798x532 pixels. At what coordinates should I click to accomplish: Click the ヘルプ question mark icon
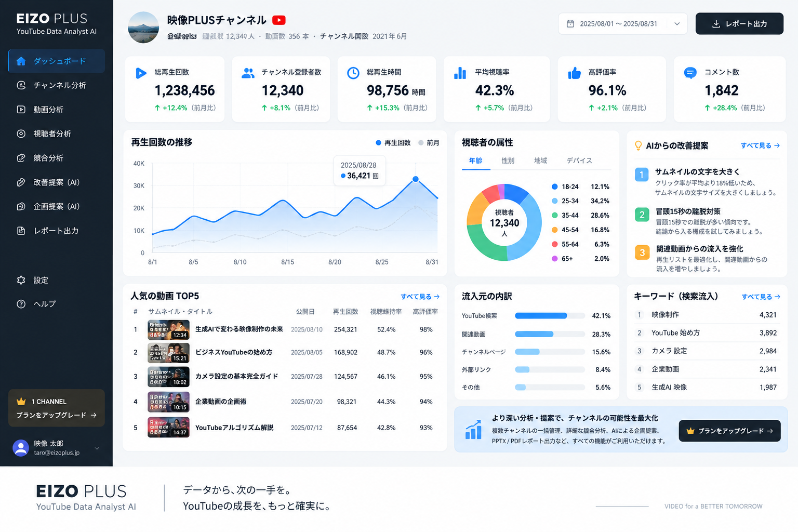21,304
